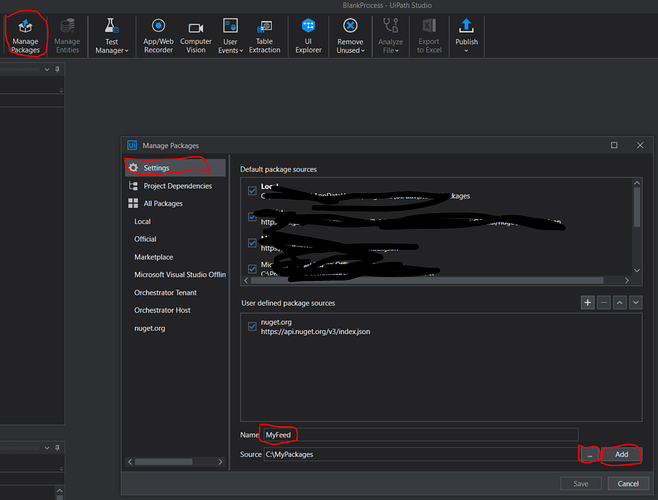The width and height of the screenshot is (658, 500).
Task: Close the Manage Packages dialog
Action: [x=640, y=145]
